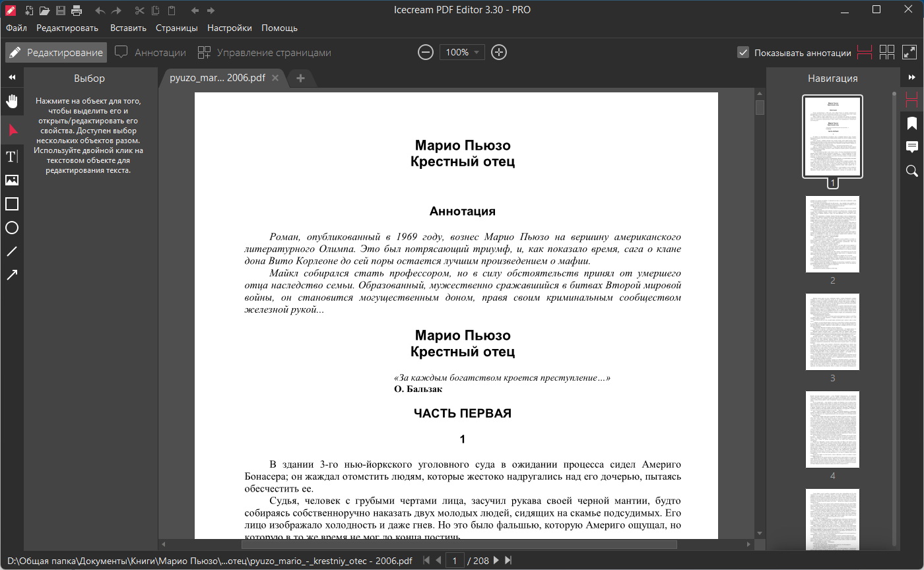Zoom in with the plus button
This screenshot has width=924, height=570.
499,52
